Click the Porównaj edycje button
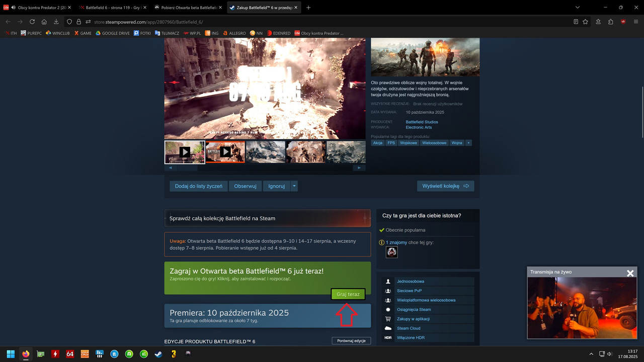 (x=351, y=341)
